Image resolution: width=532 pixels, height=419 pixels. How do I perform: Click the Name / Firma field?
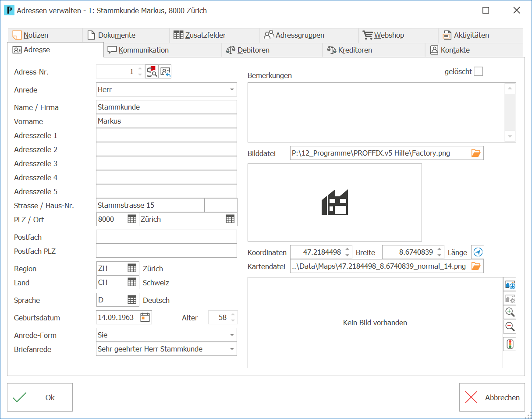pyautogui.click(x=167, y=107)
